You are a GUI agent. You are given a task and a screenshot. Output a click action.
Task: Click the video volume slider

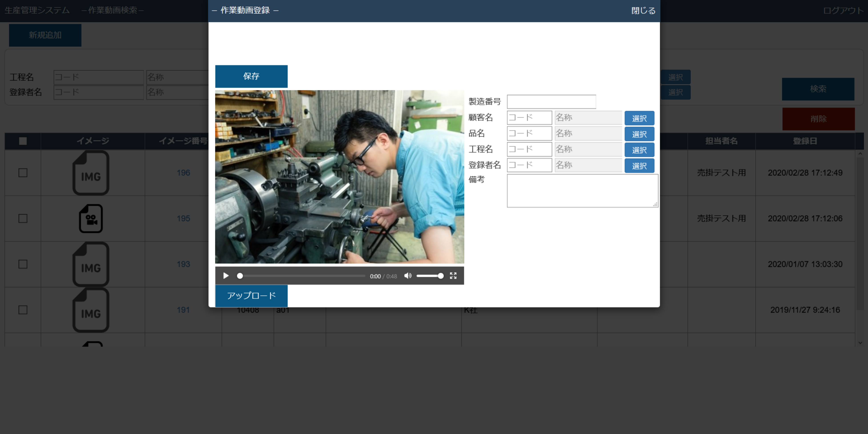click(429, 276)
